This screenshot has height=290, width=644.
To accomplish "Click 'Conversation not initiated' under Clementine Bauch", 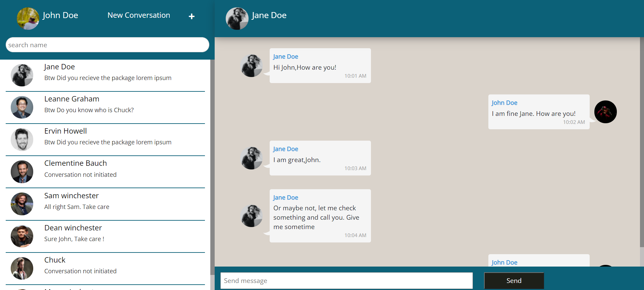I will [x=80, y=175].
